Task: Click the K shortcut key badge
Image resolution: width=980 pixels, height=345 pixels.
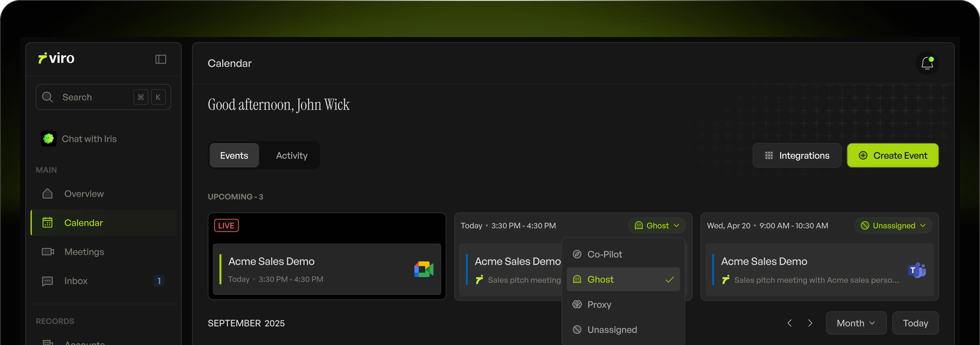Action: point(158,97)
